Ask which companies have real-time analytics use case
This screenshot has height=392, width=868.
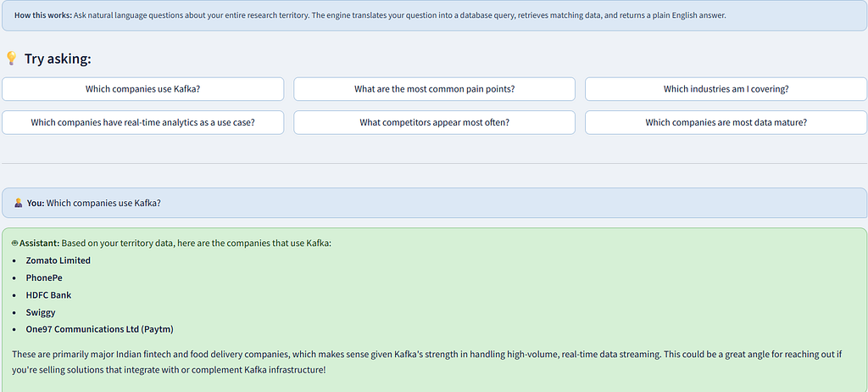coord(142,122)
